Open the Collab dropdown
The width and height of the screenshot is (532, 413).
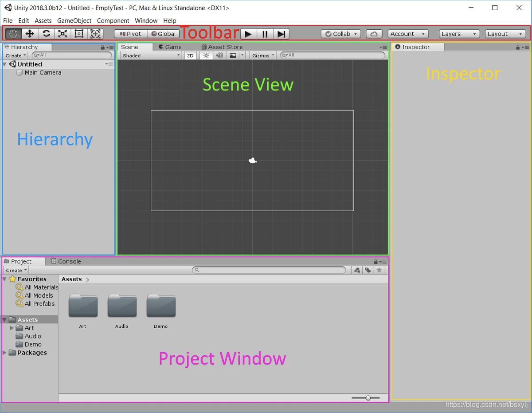tap(341, 34)
